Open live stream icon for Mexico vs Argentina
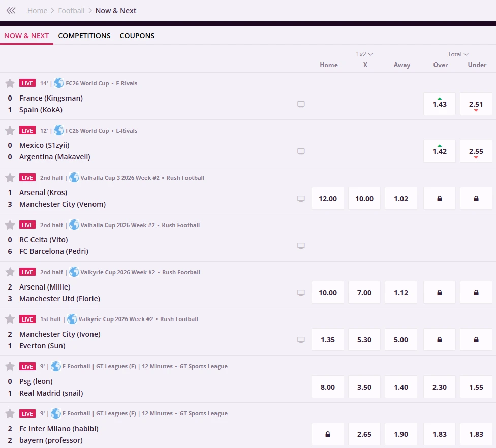 [x=301, y=151]
